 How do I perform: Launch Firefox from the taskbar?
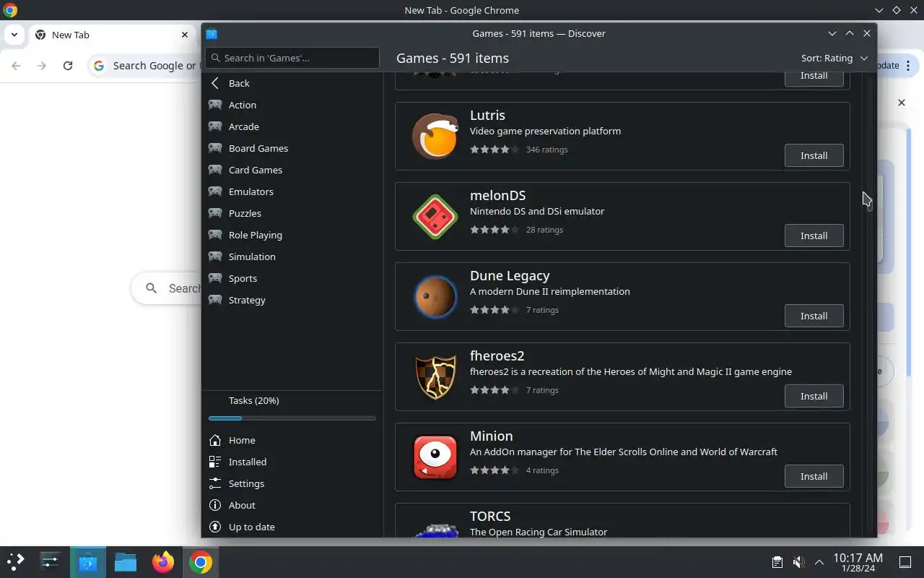pos(163,561)
